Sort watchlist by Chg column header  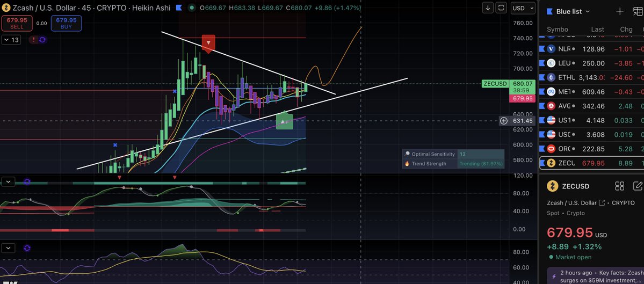pyautogui.click(x=626, y=29)
